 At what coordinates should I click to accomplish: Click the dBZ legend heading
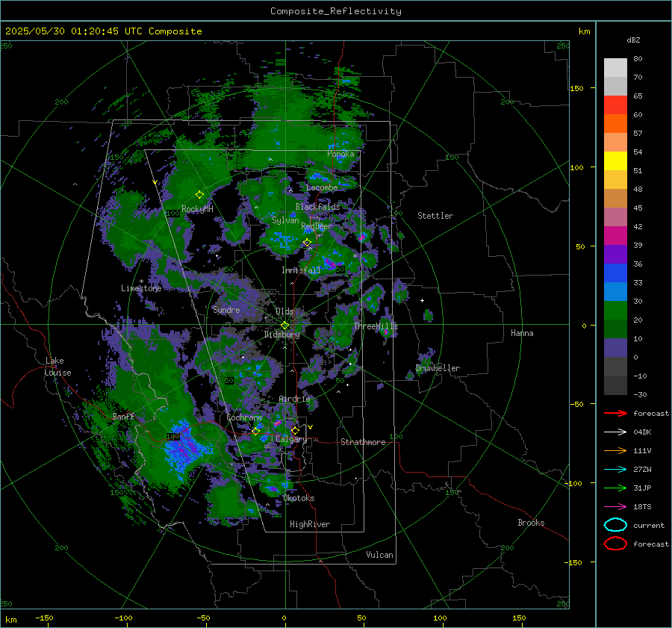(633, 40)
